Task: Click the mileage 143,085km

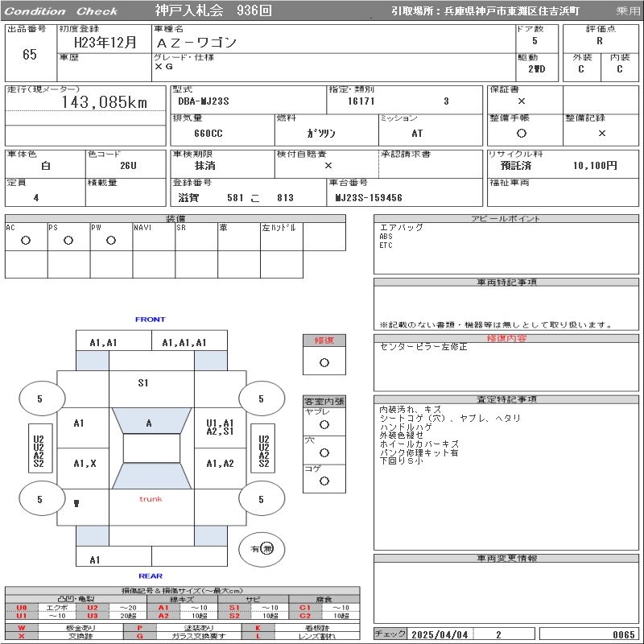Action: 105,102
